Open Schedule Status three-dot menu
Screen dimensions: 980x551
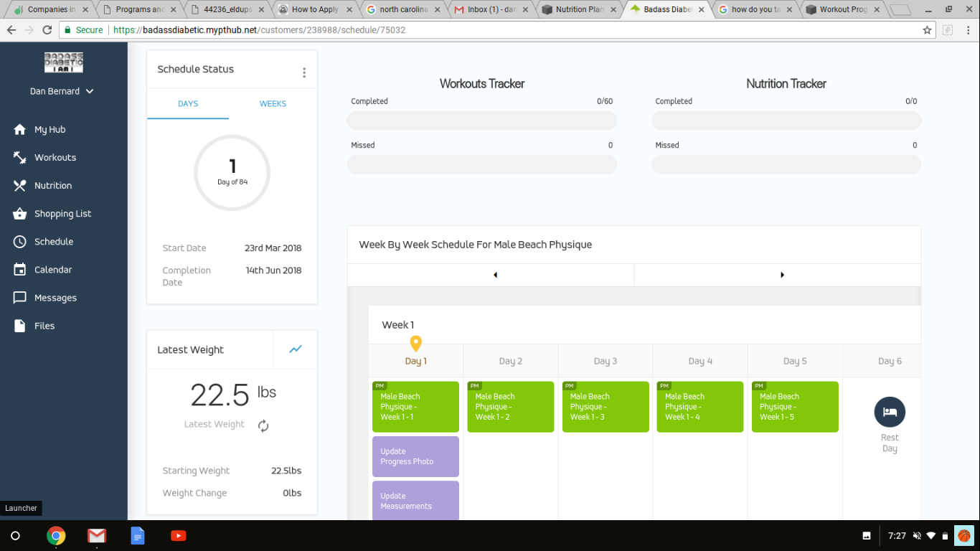pyautogui.click(x=304, y=72)
